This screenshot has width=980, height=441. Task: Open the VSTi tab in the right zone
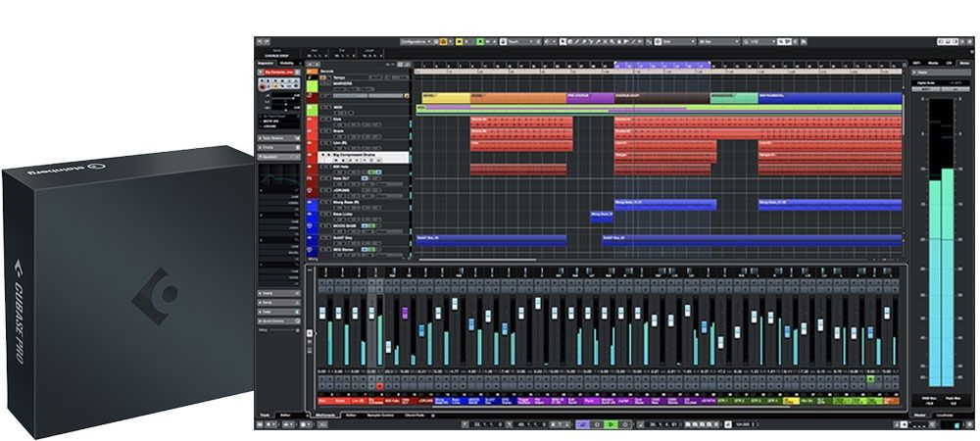coord(917,63)
